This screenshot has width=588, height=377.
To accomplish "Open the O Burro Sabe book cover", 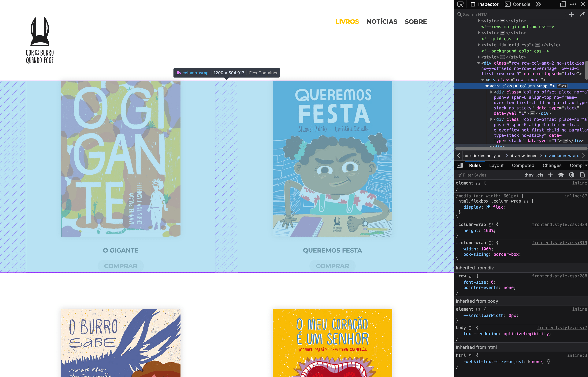I will click(121, 343).
